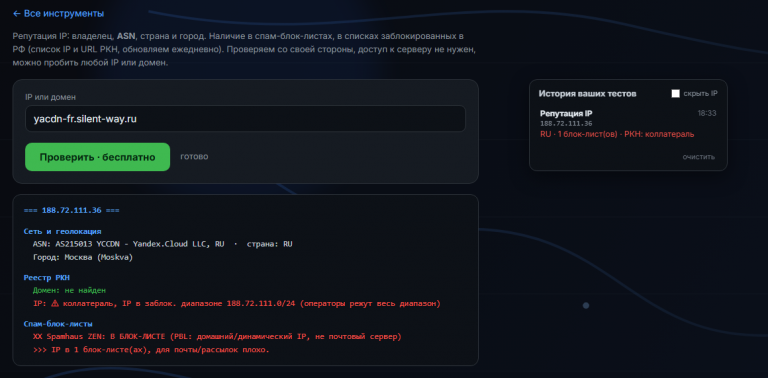Click the warning icon in the IP коллатераль line
Screen dimensions: 768x378
[x=55, y=304]
